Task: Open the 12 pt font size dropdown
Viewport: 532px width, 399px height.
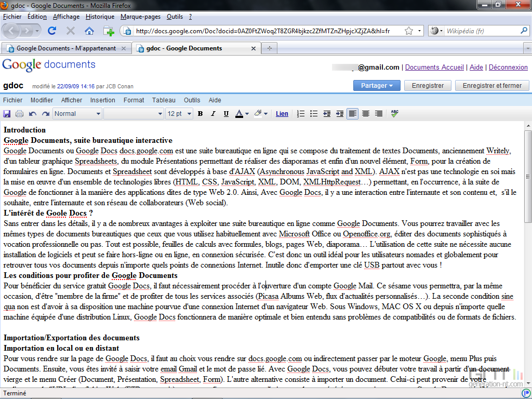Action: [179, 114]
